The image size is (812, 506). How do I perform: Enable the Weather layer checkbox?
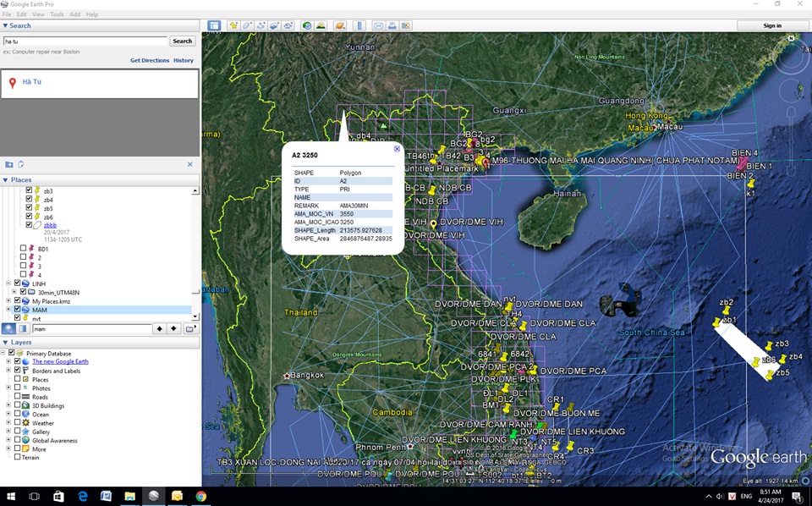point(18,422)
